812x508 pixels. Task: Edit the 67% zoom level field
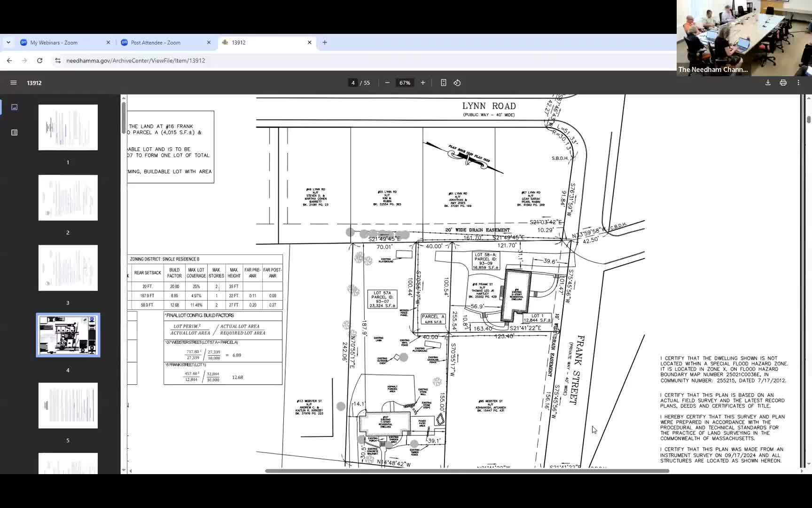(405, 83)
